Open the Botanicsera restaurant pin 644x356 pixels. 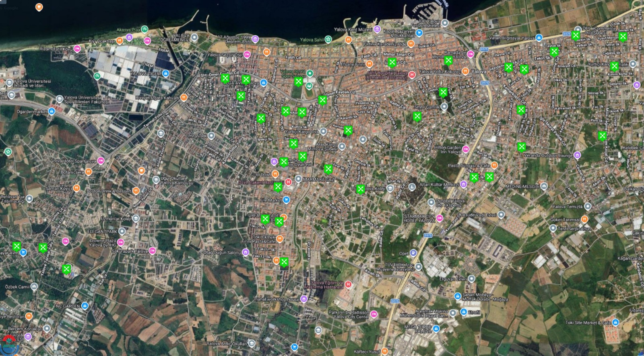[x=89, y=172]
